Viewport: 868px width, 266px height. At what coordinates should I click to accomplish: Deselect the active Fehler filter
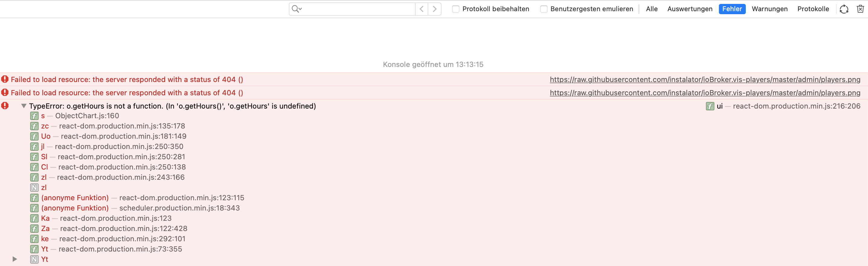tap(732, 9)
